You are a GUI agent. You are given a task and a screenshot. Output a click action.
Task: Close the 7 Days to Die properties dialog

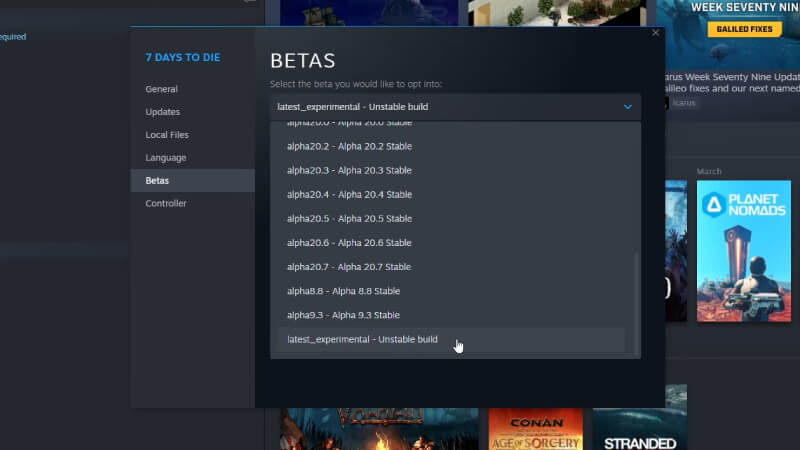pyautogui.click(x=655, y=33)
